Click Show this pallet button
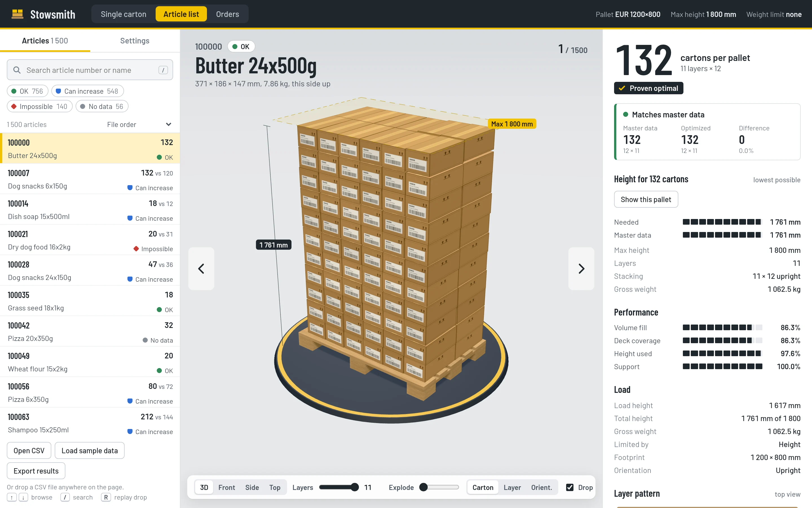The width and height of the screenshot is (812, 508). 646,199
